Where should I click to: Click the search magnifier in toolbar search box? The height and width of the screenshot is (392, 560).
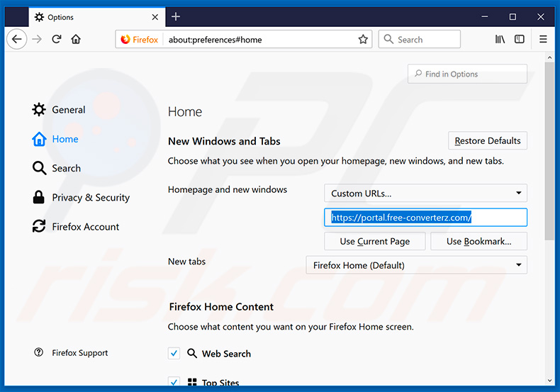coord(388,39)
